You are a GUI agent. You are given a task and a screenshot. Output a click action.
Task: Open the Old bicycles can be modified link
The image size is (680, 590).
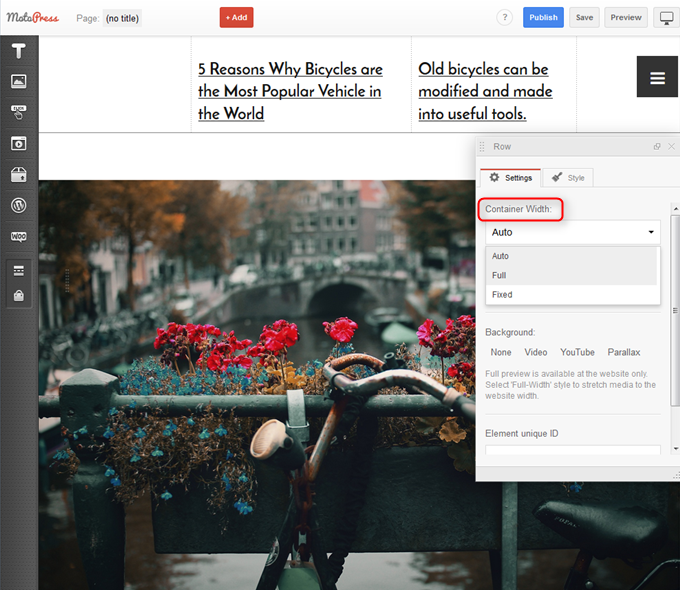485,92
